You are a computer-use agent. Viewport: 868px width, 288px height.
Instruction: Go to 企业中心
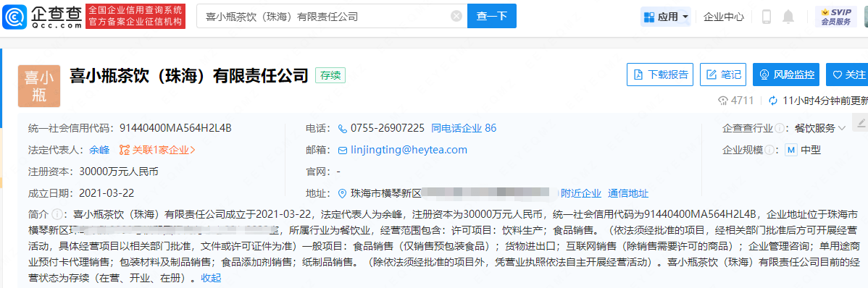724,17
